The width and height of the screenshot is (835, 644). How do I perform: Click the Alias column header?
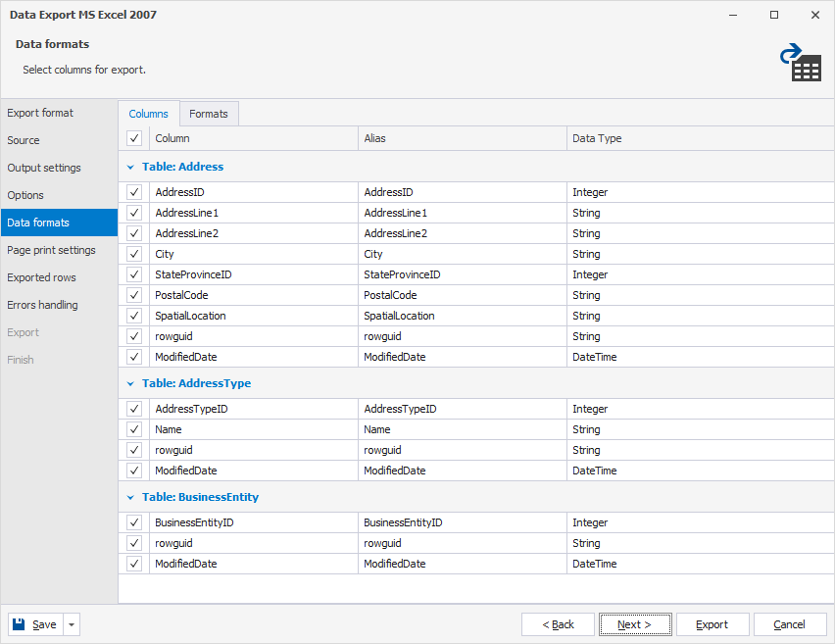pyautogui.click(x=463, y=138)
